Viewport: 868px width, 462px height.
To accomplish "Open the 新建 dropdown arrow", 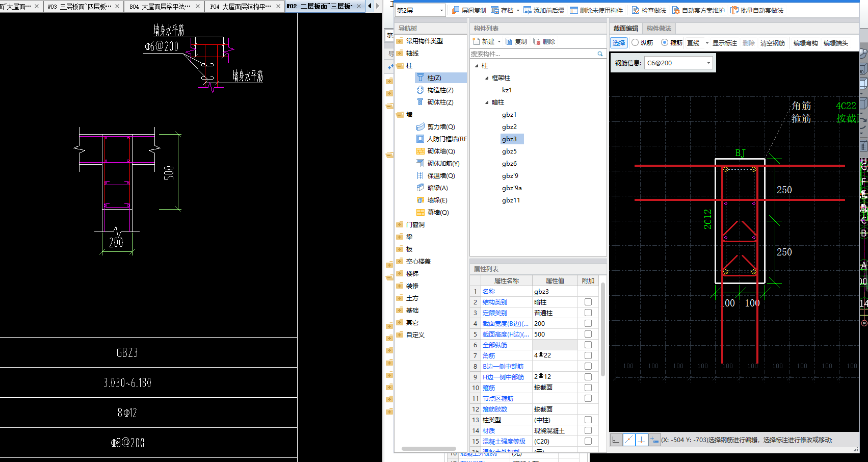I will (499, 41).
